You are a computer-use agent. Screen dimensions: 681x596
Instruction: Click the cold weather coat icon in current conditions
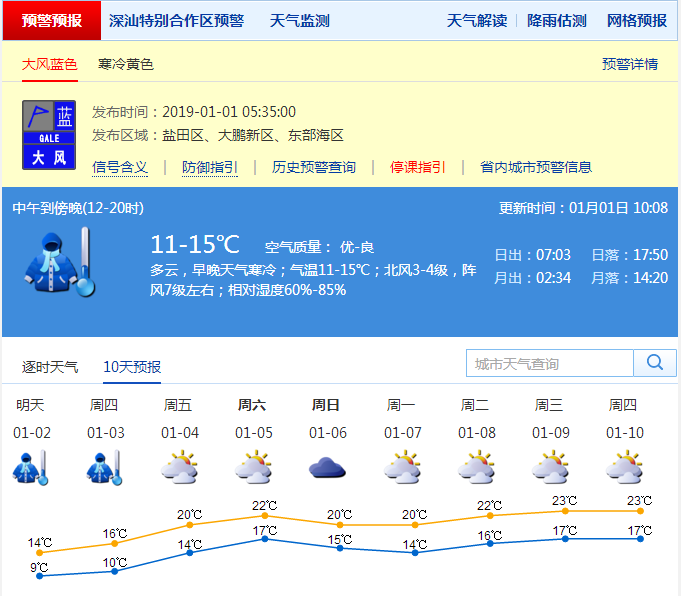coord(59,261)
